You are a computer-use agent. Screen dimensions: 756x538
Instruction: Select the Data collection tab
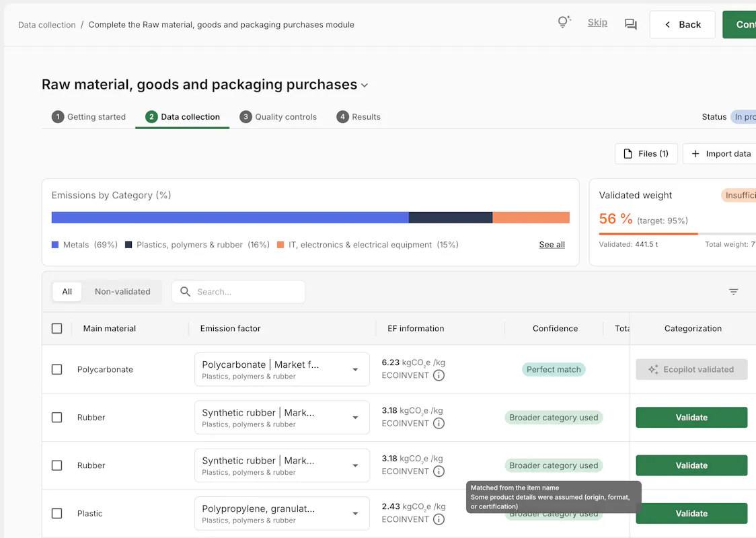(x=182, y=116)
